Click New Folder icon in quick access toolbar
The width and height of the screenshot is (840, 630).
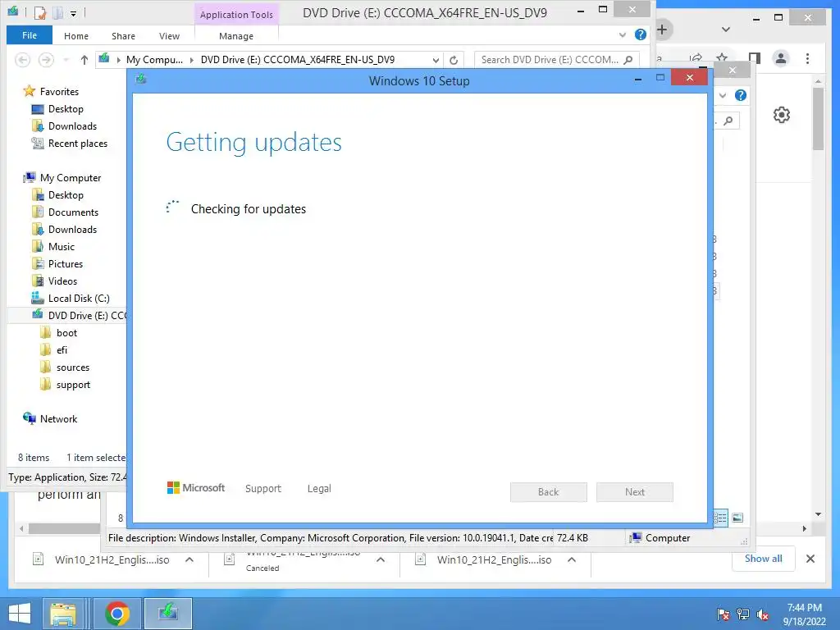point(58,12)
